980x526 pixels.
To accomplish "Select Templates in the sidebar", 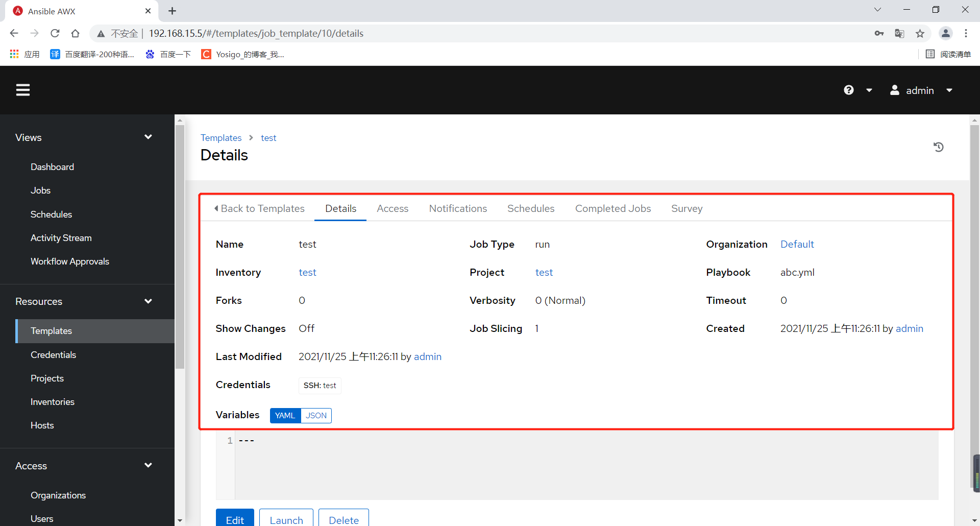I will pyautogui.click(x=95, y=331).
